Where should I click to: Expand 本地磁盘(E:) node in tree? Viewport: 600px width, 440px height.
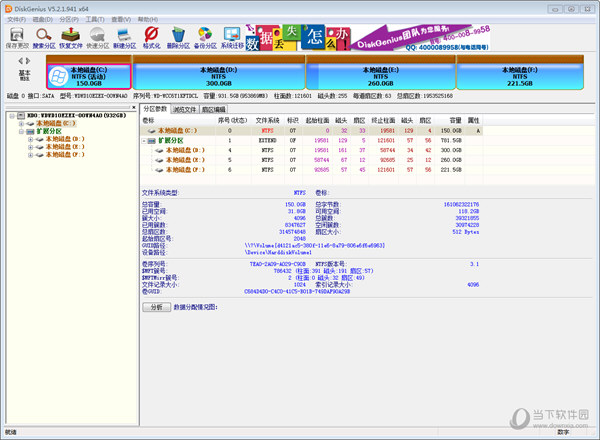pyautogui.click(x=30, y=147)
